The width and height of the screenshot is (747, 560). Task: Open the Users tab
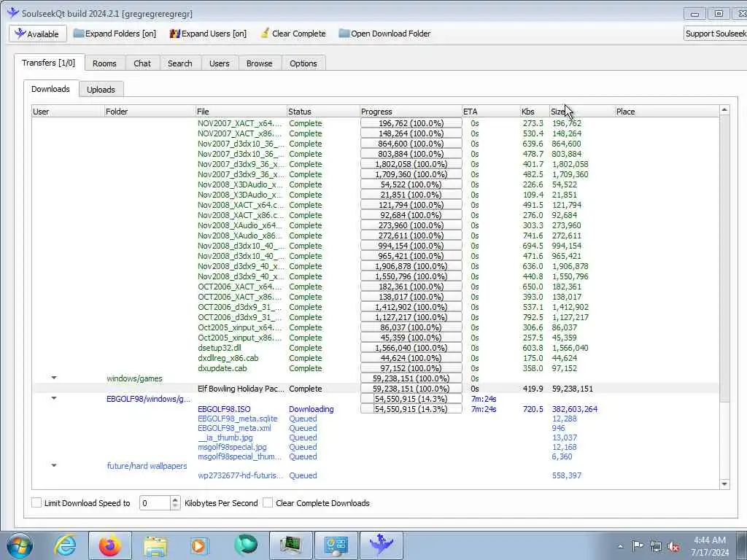(x=219, y=63)
